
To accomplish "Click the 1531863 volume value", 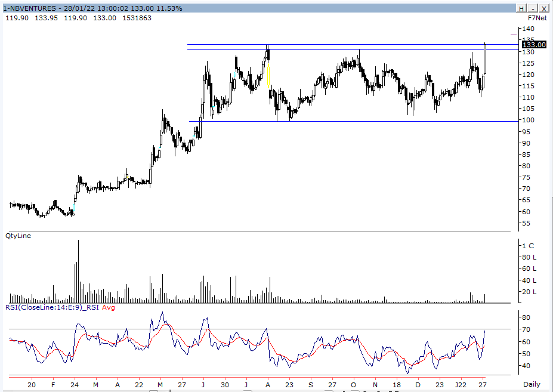I will 137,18.
